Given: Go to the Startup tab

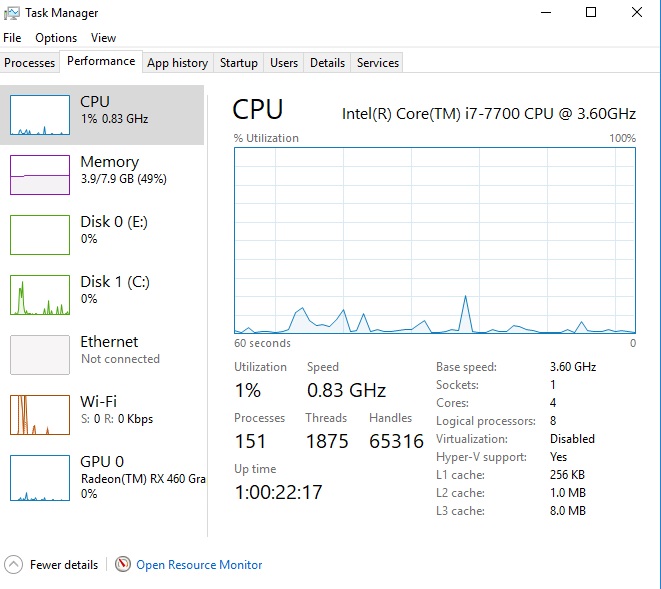Looking at the screenshot, I should pos(238,63).
